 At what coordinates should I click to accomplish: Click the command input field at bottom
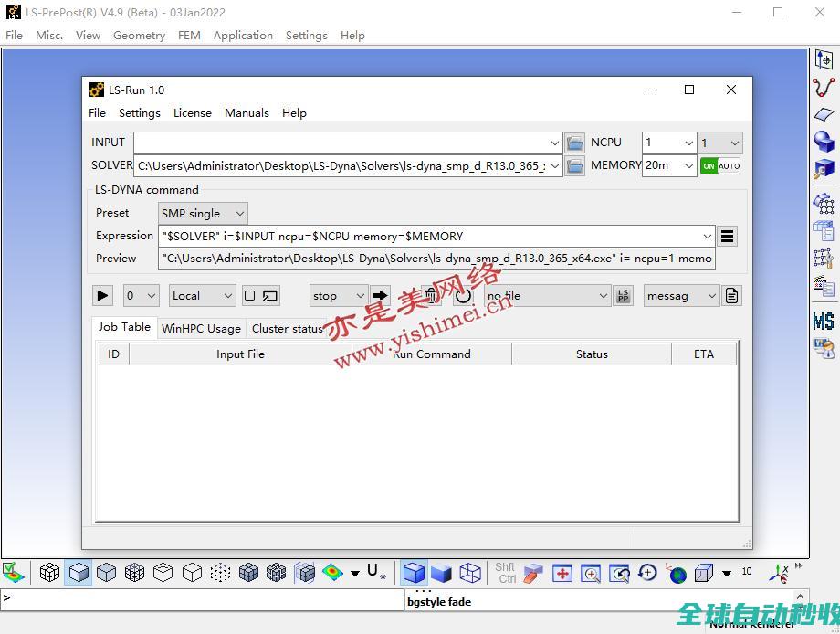tap(201, 599)
